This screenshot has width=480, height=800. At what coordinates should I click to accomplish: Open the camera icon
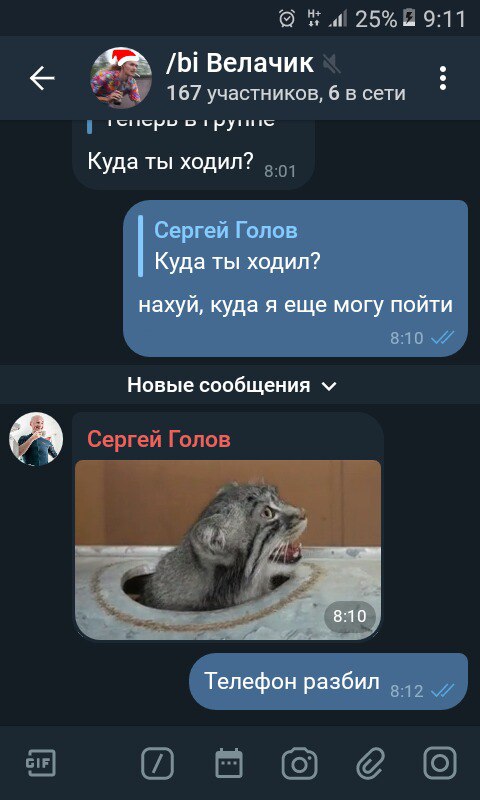pyautogui.click(x=299, y=764)
